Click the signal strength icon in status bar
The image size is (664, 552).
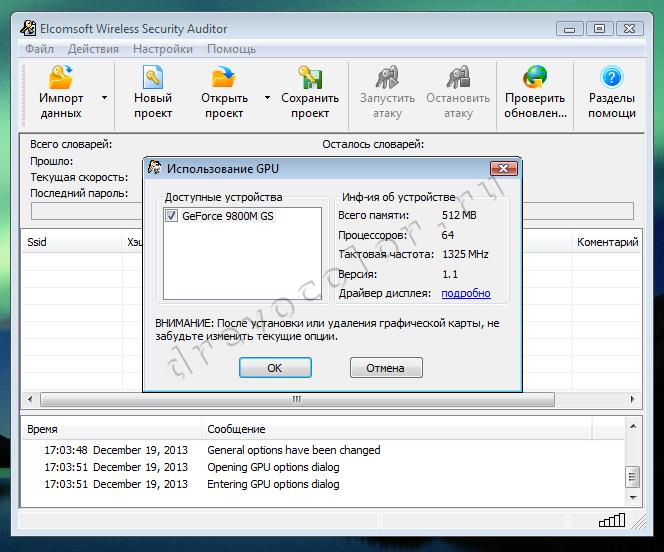(x=612, y=520)
